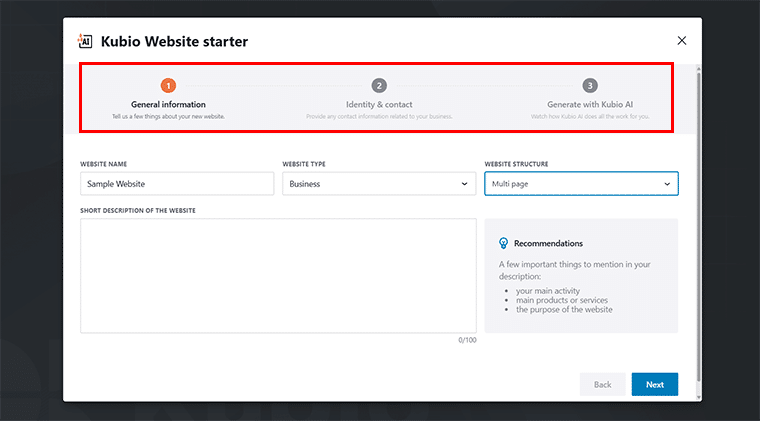
Task: Open the Website Structure dropdown
Action: coord(581,184)
